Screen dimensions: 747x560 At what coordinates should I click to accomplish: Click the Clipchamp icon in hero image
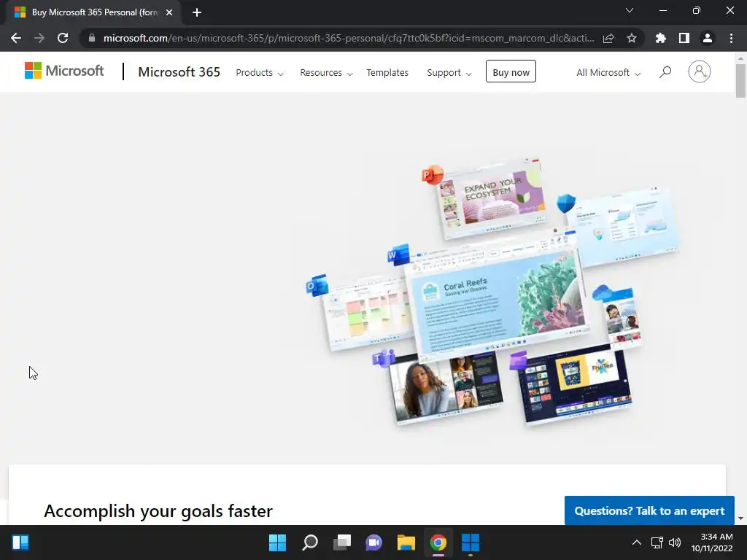pyautogui.click(x=519, y=361)
